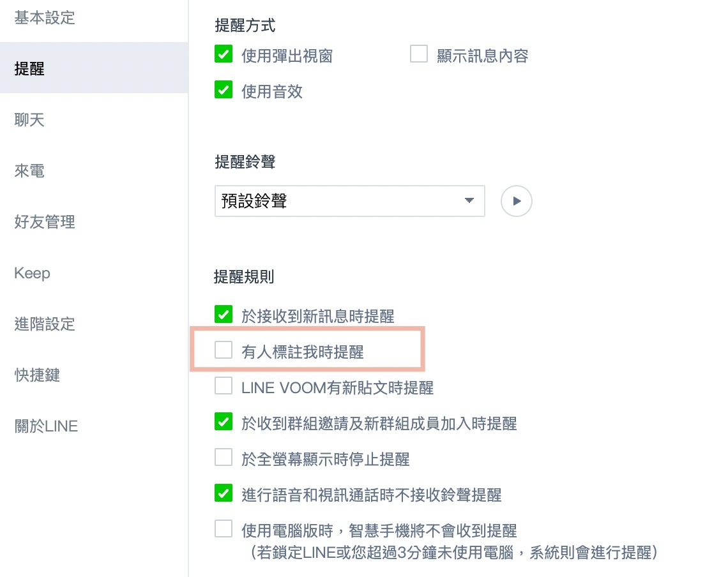This screenshot has width=728, height=577.
Task: Toggle 於接收到新訊息時提醒 checkbox
Action: pos(224,315)
